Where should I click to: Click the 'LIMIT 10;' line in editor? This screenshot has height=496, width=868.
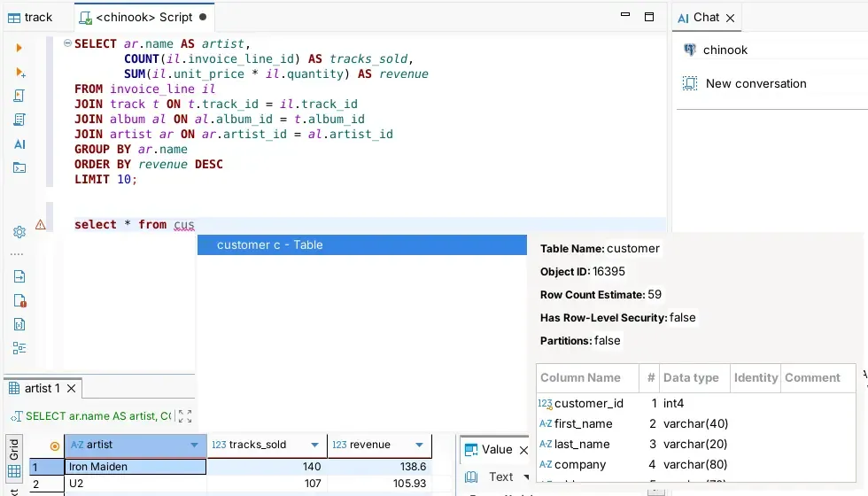[105, 180]
